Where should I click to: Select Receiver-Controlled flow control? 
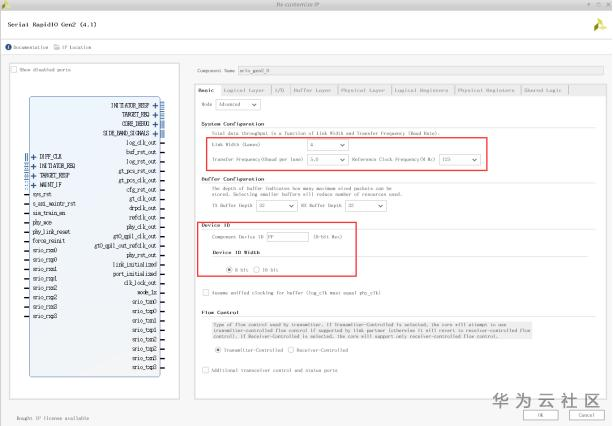click(x=291, y=350)
